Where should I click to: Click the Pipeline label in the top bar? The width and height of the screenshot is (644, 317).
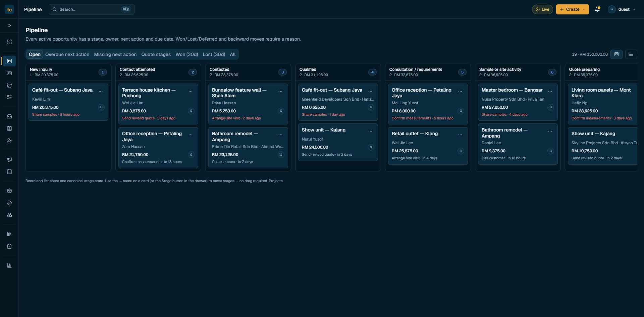click(33, 9)
